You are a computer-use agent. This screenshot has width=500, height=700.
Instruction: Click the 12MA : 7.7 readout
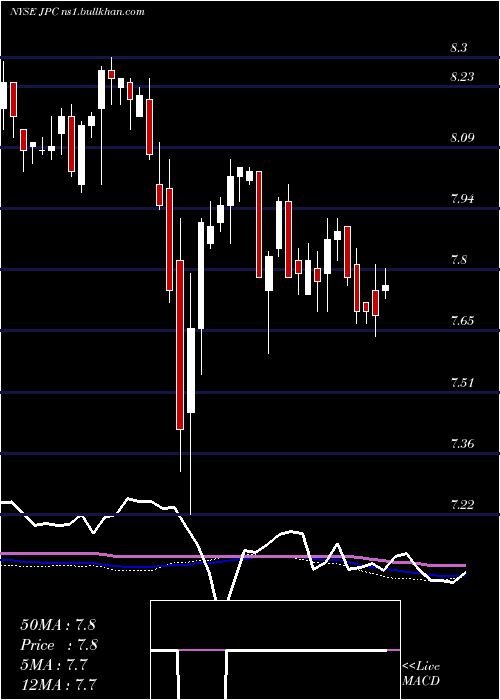point(59,685)
